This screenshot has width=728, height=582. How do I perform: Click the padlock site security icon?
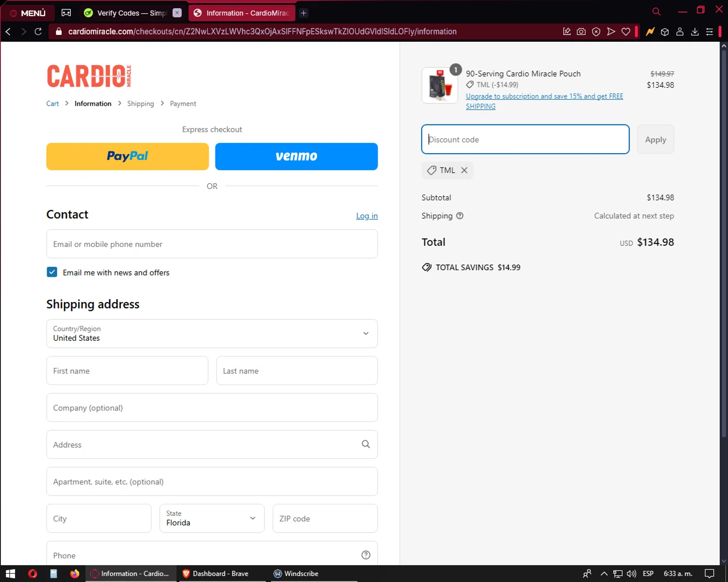pyautogui.click(x=59, y=32)
